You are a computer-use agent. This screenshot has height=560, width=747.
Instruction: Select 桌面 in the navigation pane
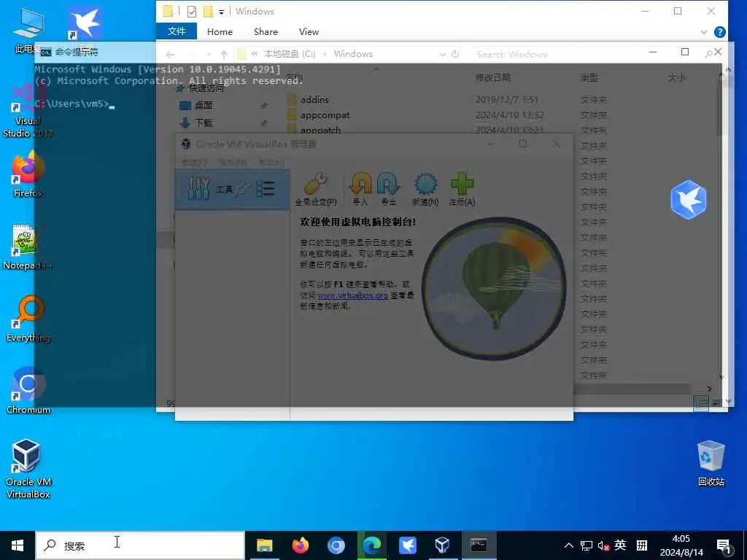click(204, 105)
